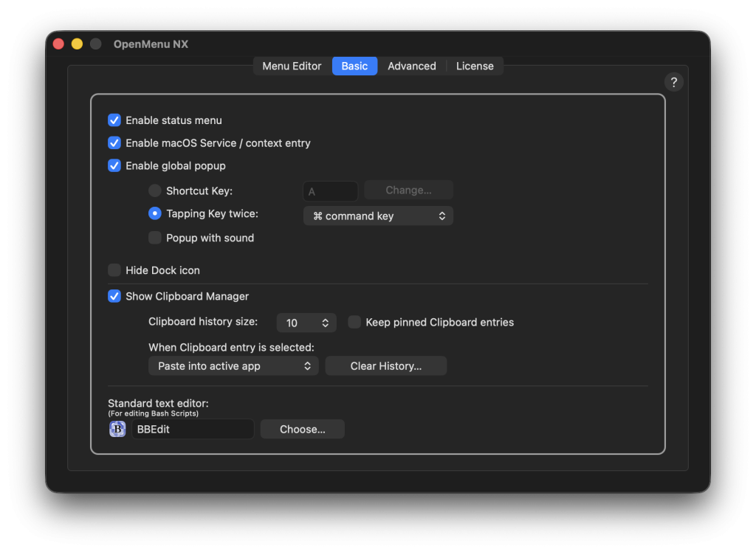The height and width of the screenshot is (553, 756).
Task: Uncheck Enable status menu
Action: point(114,120)
